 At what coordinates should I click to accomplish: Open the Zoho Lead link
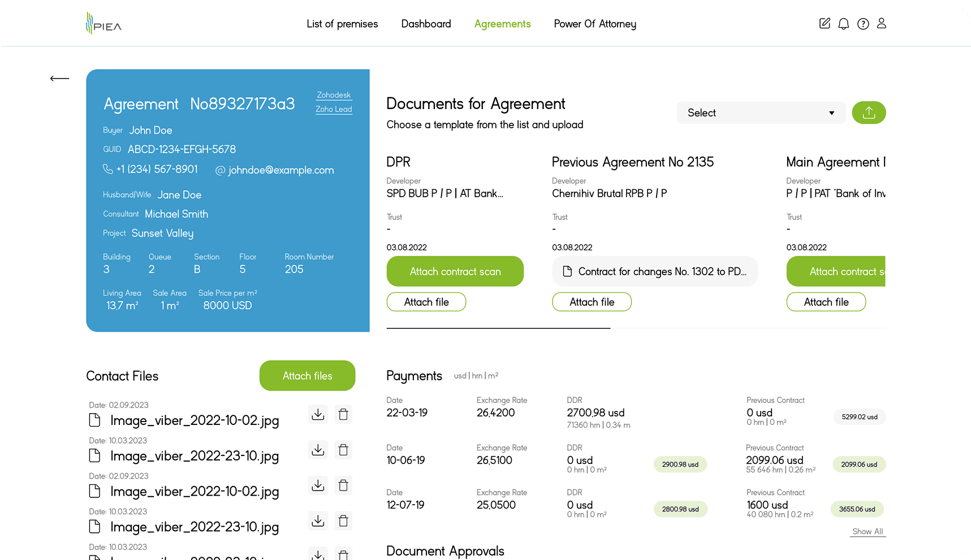click(334, 109)
